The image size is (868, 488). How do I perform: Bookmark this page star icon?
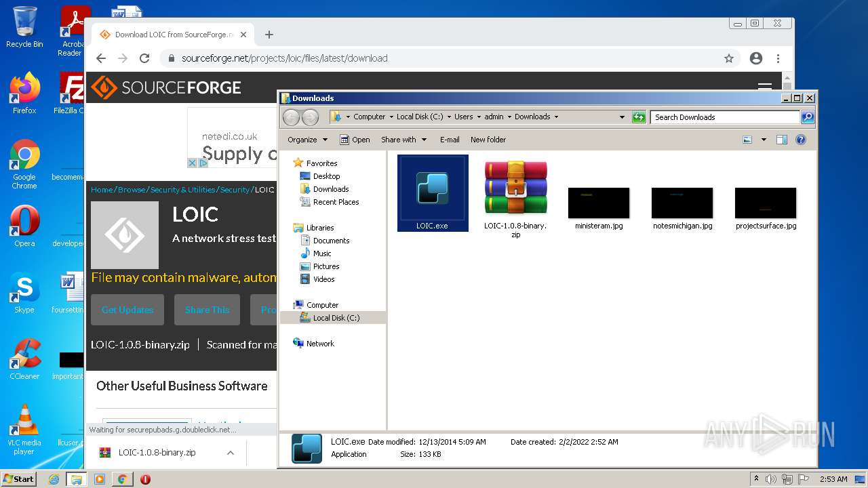pyautogui.click(x=729, y=58)
